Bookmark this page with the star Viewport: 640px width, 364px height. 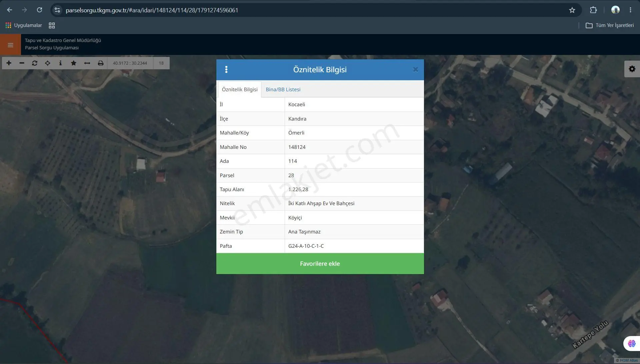click(572, 10)
